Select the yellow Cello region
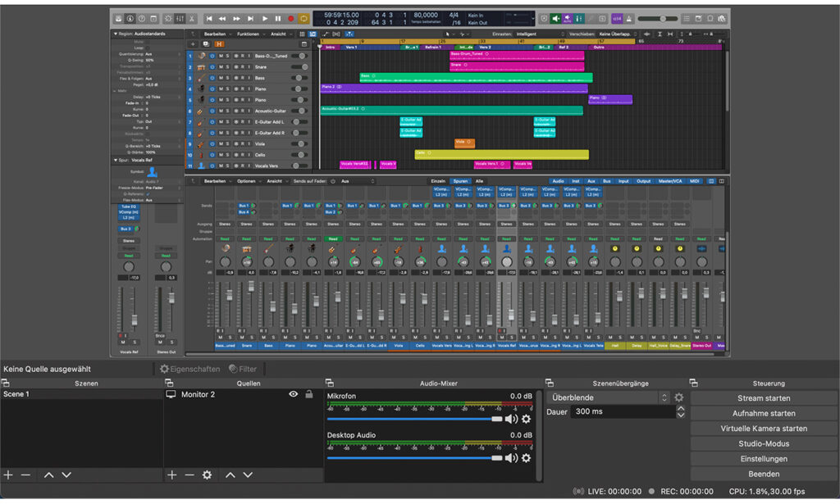This screenshot has height=504, width=840. [501, 155]
